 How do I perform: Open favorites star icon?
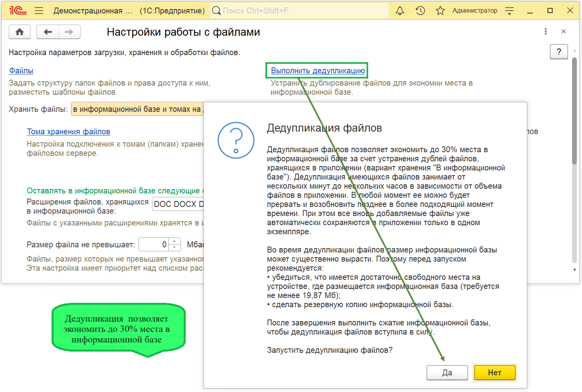[440, 11]
